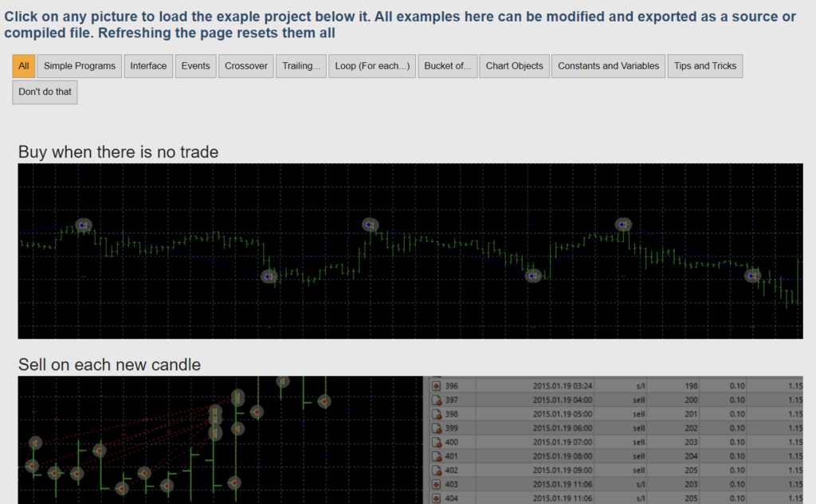Click the 204 order number cell
816x504 pixels.
(691, 456)
